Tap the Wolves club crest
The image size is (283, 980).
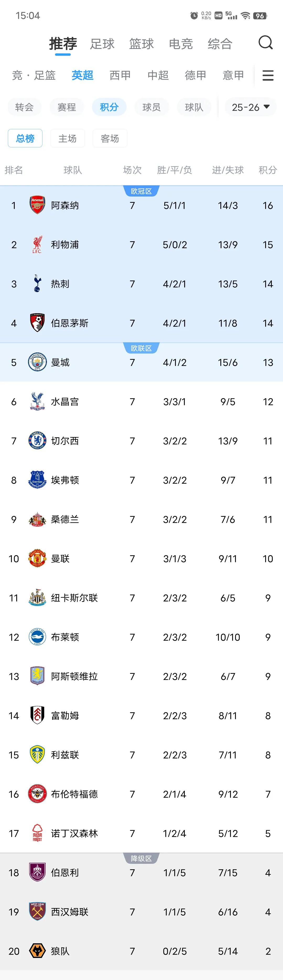click(37, 951)
